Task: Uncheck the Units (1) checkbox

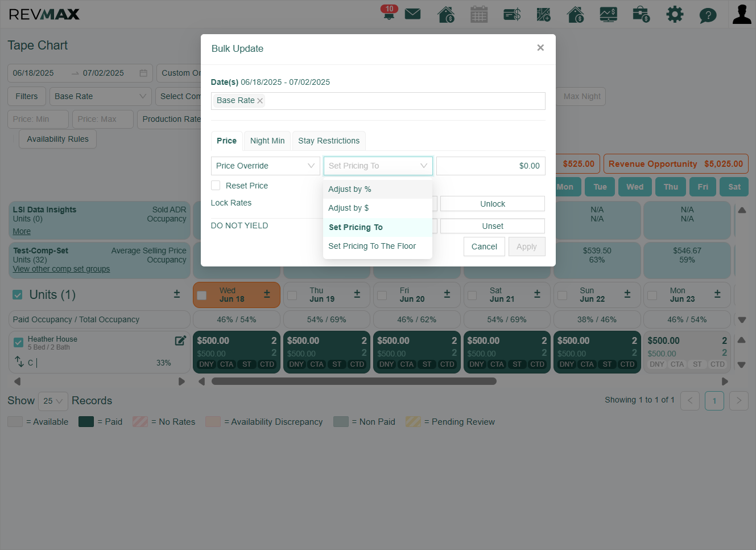Action: (18, 294)
